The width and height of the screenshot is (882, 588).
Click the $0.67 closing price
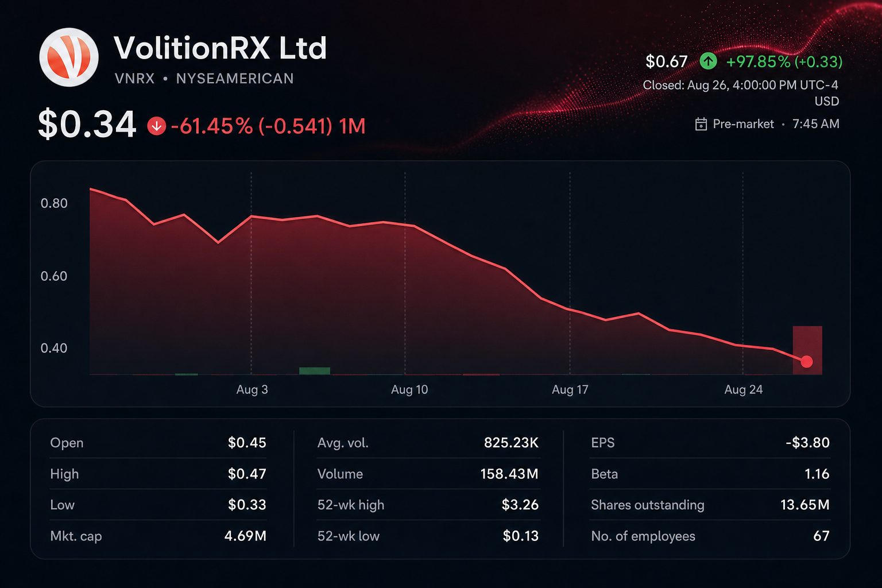click(x=667, y=61)
